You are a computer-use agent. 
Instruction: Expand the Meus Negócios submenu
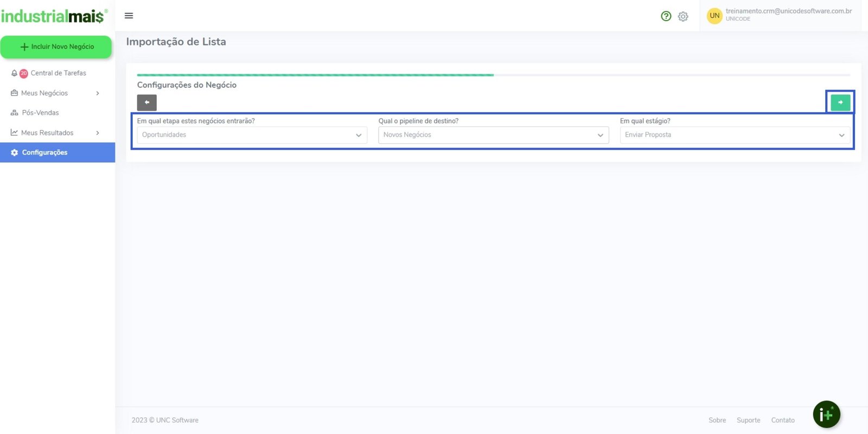(x=54, y=93)
